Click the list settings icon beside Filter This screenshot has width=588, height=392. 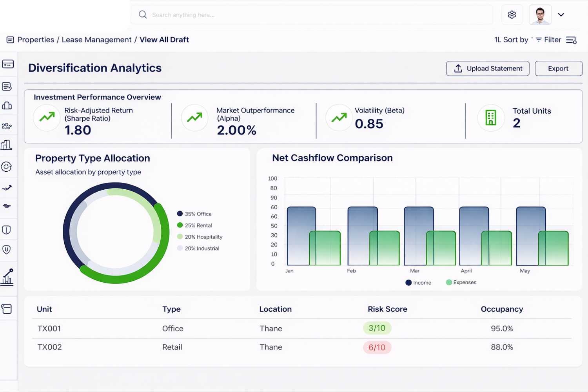571,40
